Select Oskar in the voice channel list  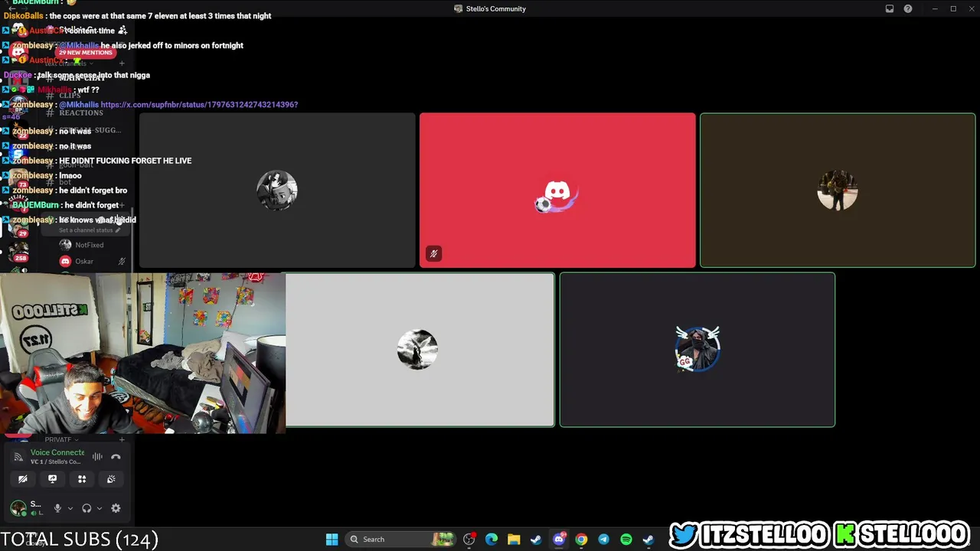(84, 262)
